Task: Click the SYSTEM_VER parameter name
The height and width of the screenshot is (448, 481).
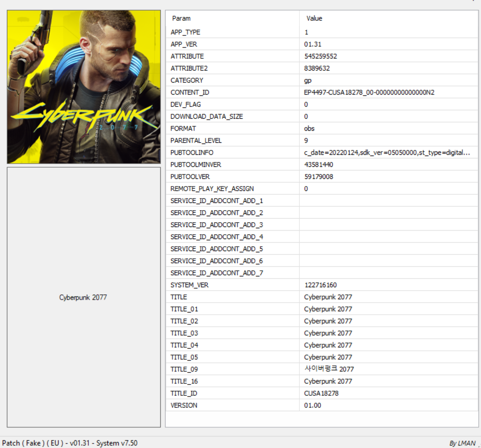Action: pos(190,285)
